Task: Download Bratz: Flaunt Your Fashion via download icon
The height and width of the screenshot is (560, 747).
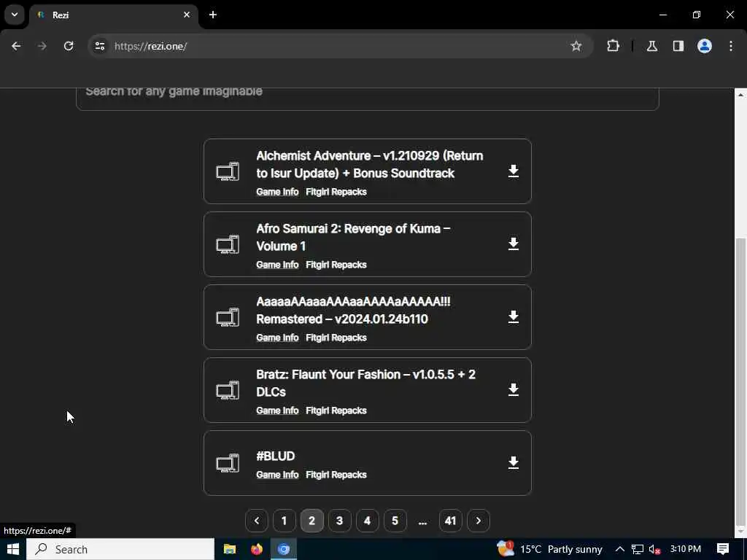Action: [513, 389]
